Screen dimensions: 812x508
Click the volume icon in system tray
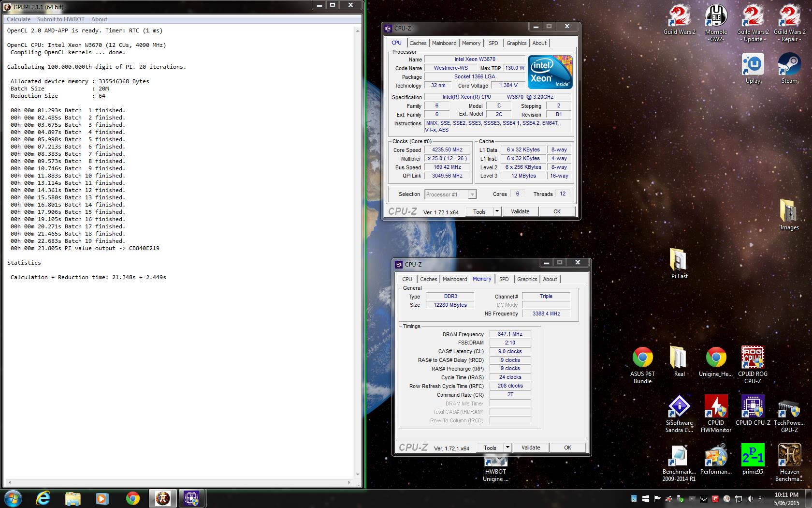point(750,498)
